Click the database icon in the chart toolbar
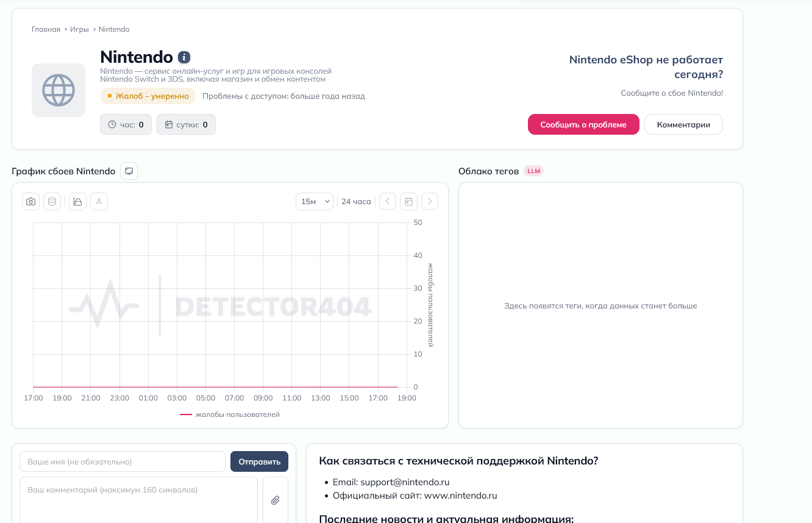 pos(52,201)
